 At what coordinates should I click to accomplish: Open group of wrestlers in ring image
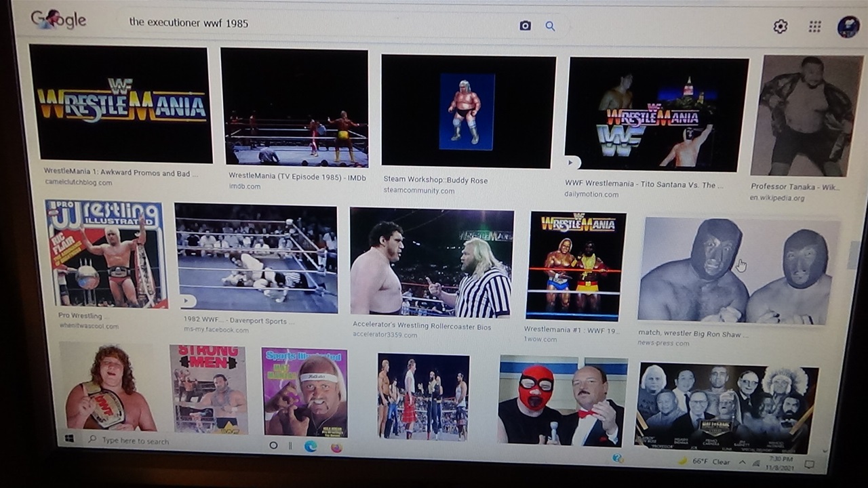coord(423,396)
